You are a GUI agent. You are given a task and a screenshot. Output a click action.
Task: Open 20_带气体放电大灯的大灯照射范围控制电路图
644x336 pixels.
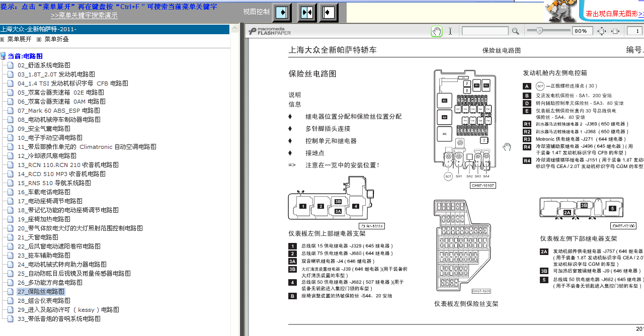point(80,228)
